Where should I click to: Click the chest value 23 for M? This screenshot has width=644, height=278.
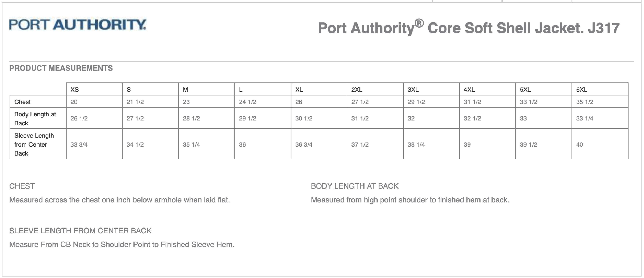(186, 102)
